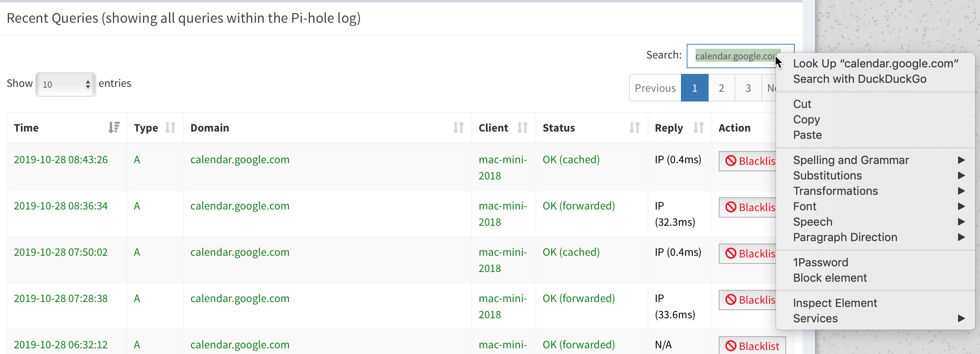Go to the Previous page
The image size is (980, 354).
655,88
